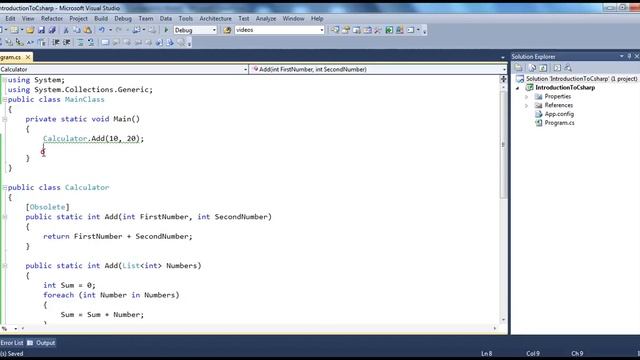The width and height of the screenshot is (640, 360).
Task: Click View Code icon in Solution Explorer
Action: click(558, 68)
